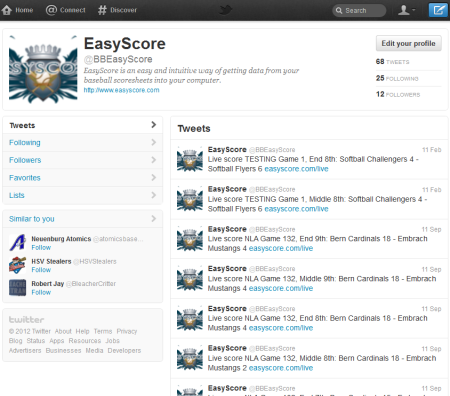Open Robert Jay profile name
This screenshot has height=396, width=450.
click(x=48, y=284)
